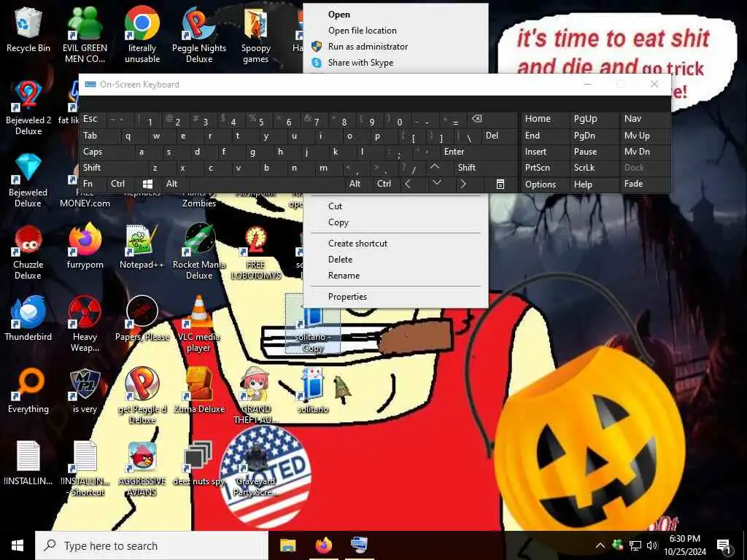Open the solitario desktop shortcut
This screenshot has width=747, height=560.
point(312,391)
